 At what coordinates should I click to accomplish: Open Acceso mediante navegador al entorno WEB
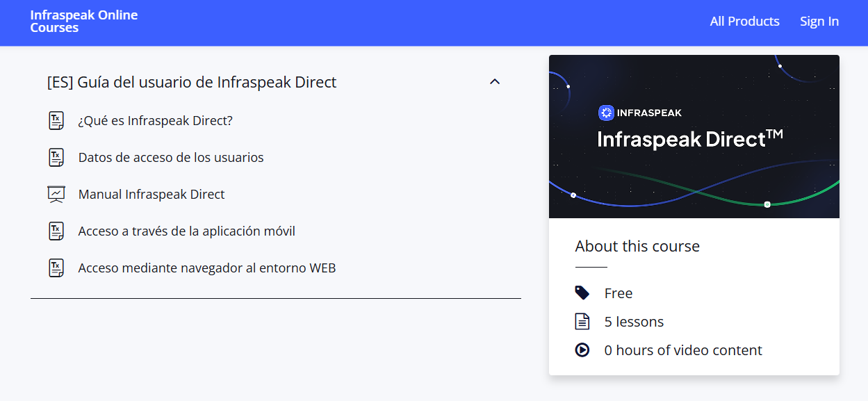click(x=207, y=268)
